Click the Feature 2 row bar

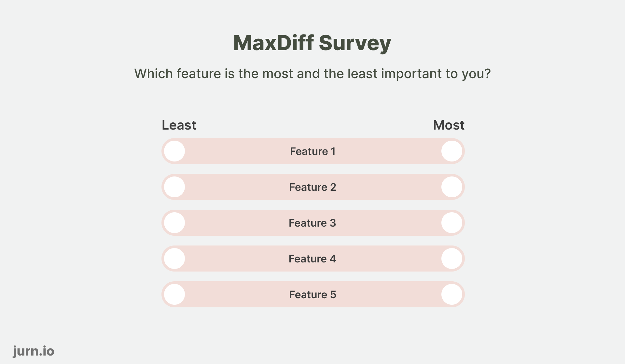pyautogui.click(x=312, y=187)
